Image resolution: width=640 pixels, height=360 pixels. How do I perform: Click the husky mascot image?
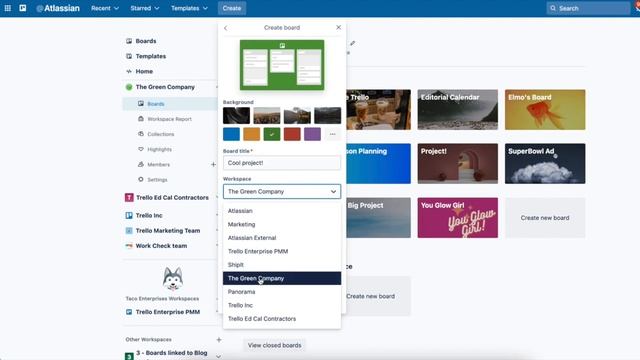(173, 279)
